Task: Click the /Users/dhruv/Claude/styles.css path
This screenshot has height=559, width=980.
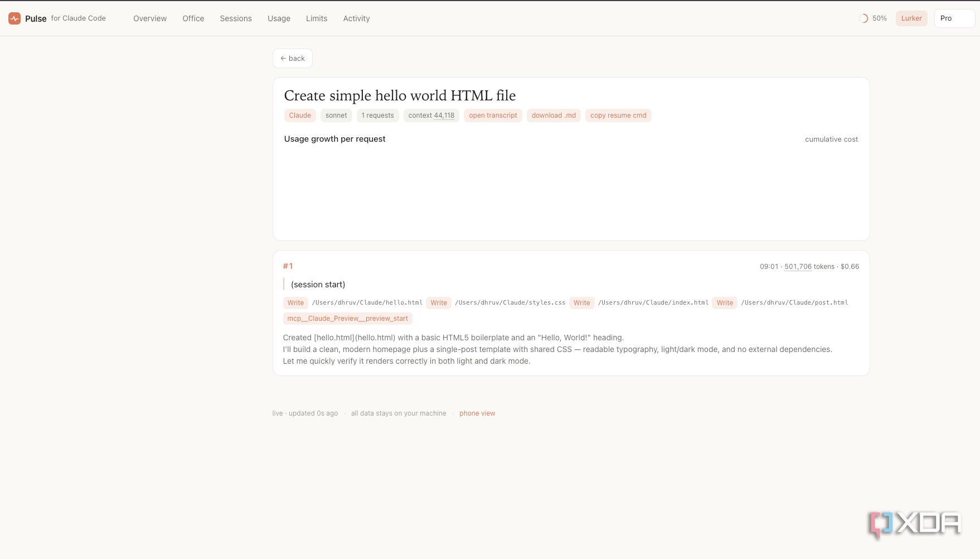Action: 510,303
